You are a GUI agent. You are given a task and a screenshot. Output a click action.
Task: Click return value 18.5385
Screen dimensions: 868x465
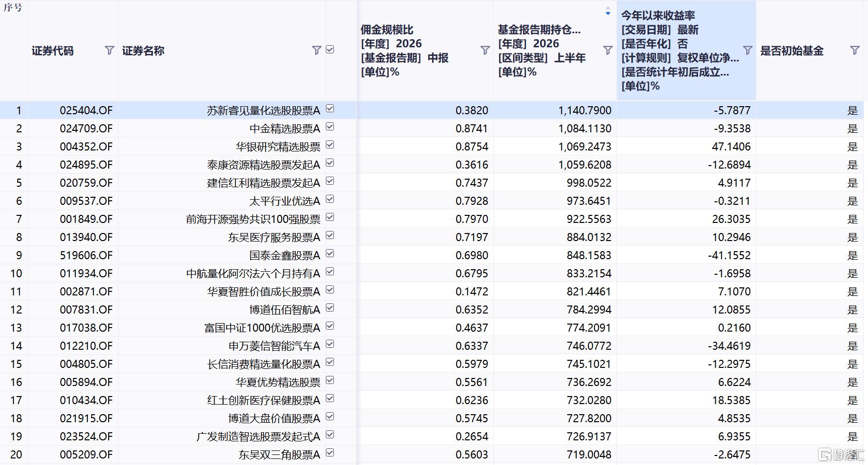tap(731, 400)
